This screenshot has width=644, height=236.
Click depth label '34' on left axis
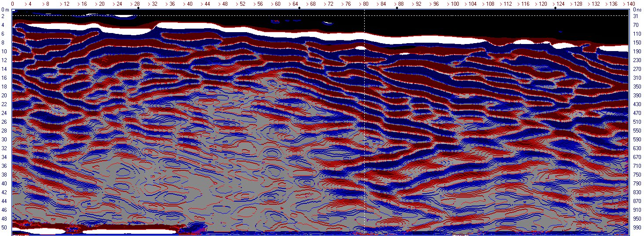4,157
